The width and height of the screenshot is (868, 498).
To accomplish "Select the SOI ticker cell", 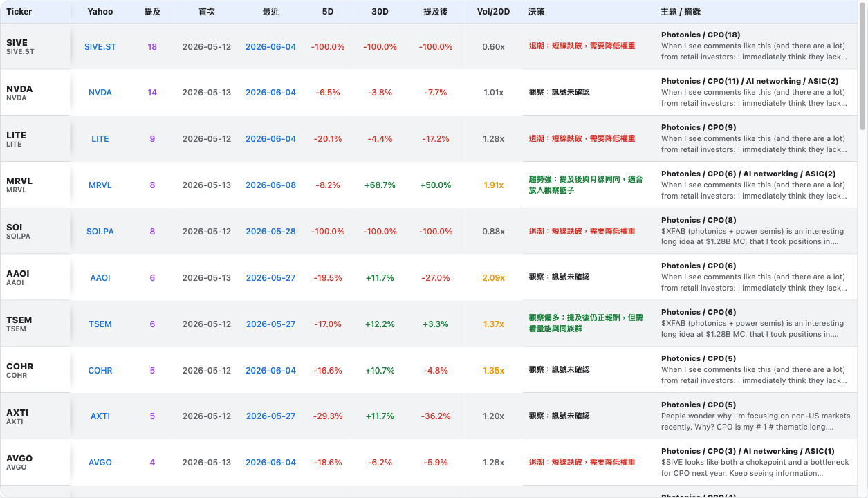I will [35, 232].
